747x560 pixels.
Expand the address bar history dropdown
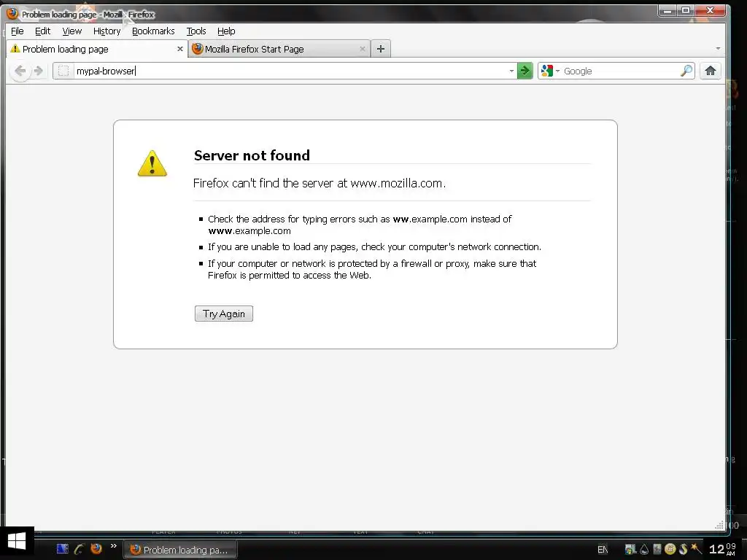pyautogui.click(x=511, y=71)
